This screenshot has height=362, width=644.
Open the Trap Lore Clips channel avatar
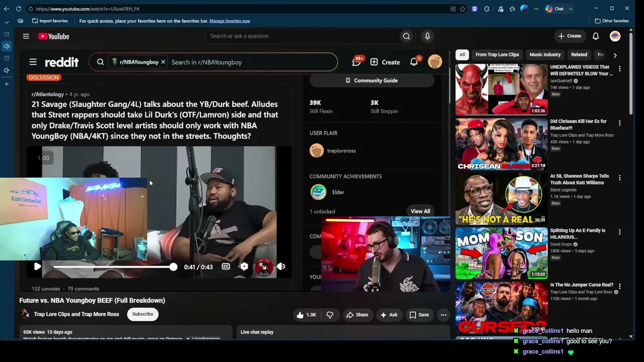(25, 314)
